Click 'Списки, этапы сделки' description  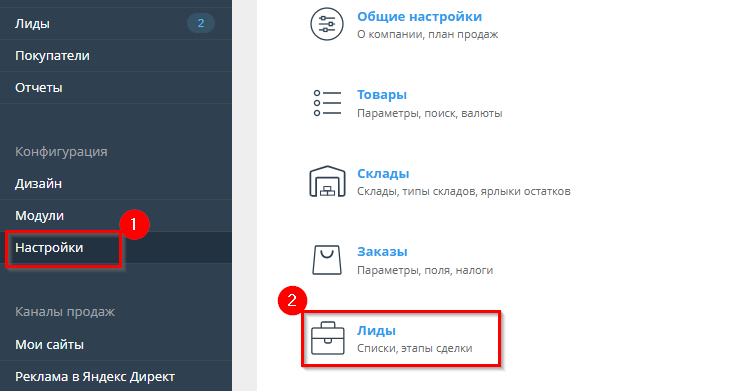click(414, 348)
